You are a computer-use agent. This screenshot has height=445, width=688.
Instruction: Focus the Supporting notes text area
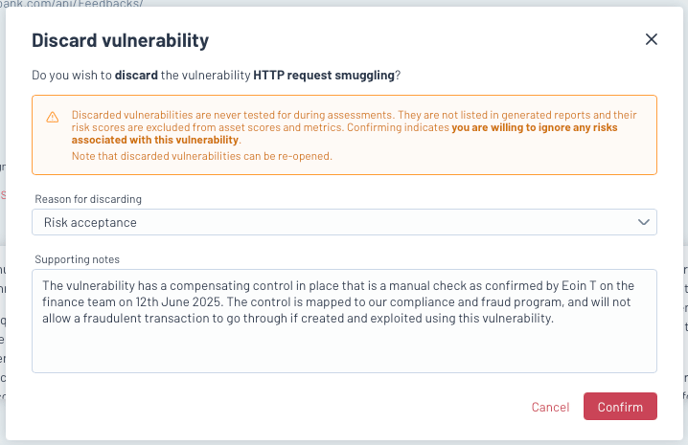coord(344,321)
